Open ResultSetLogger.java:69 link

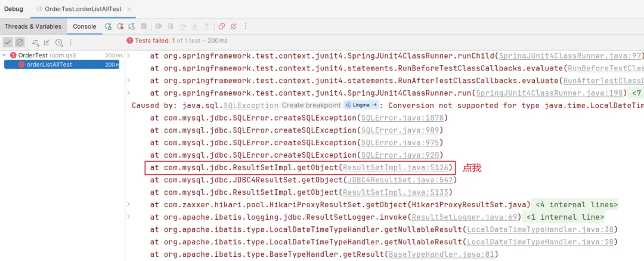464,217
